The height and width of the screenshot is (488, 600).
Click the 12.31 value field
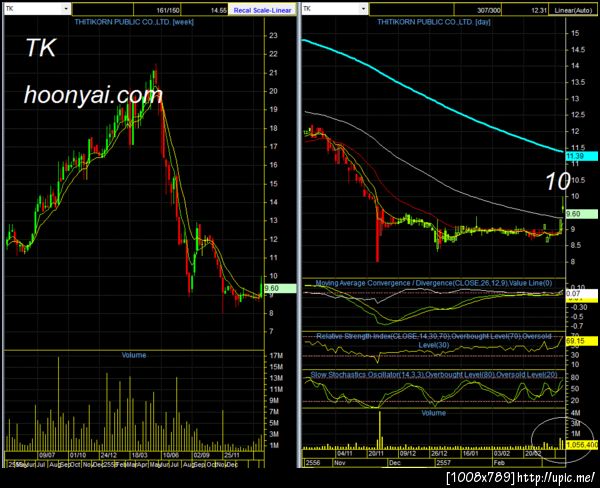pos(525,10)
